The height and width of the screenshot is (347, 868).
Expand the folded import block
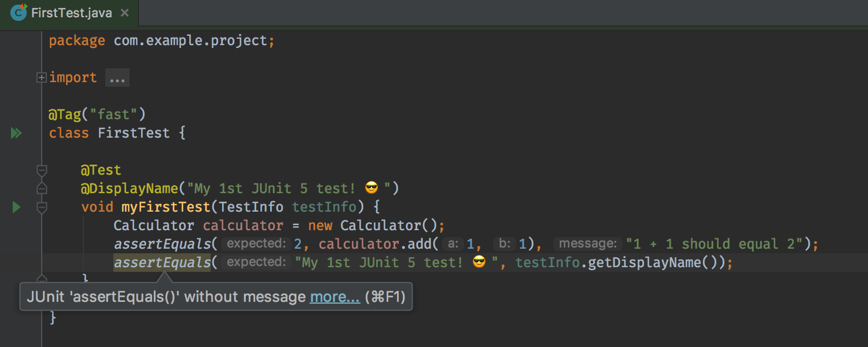pyautogui.click(x=42, y=77)
